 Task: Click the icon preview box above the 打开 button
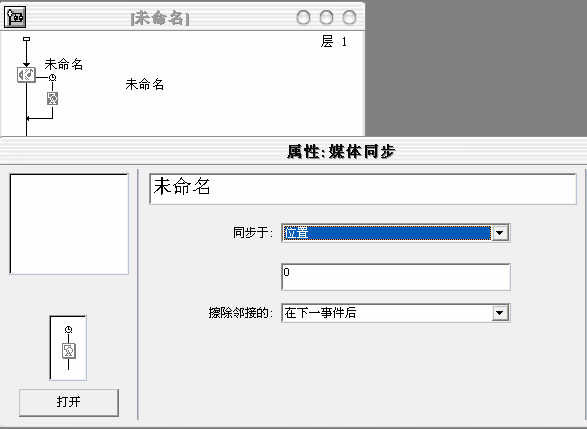tap(68, 348)
